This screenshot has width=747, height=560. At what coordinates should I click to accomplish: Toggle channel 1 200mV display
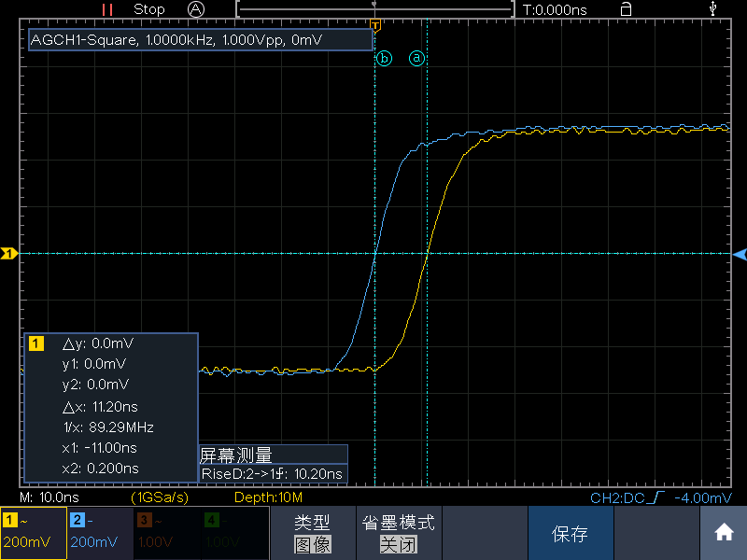(x=33, y=533)
